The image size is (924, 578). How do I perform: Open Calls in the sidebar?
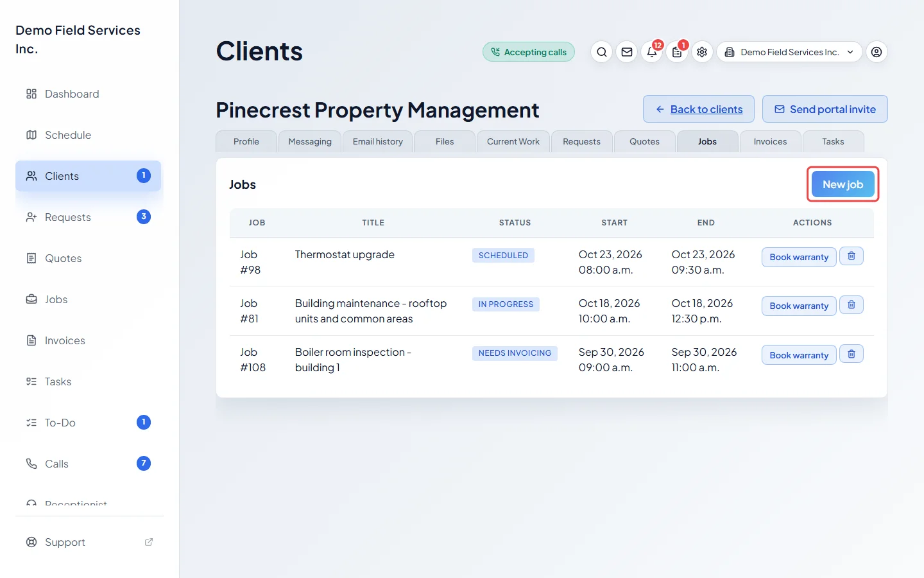89,464
